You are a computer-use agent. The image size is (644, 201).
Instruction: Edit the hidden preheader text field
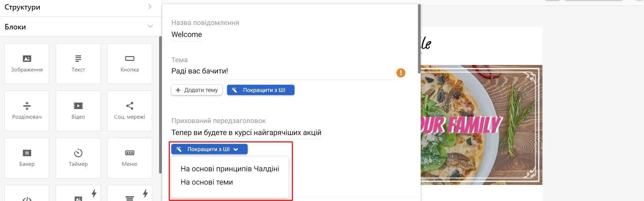tap(246, 133)
